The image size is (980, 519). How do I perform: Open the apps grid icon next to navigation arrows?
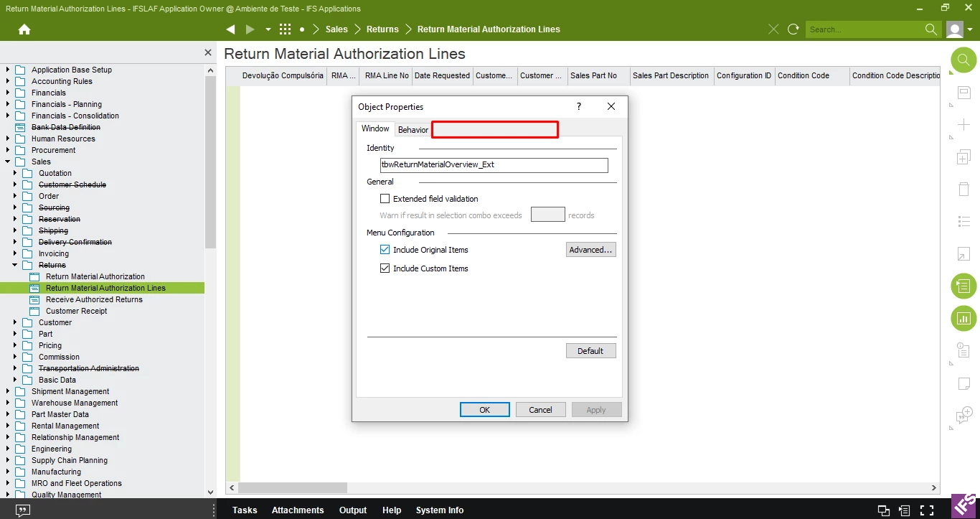(285, 29)
